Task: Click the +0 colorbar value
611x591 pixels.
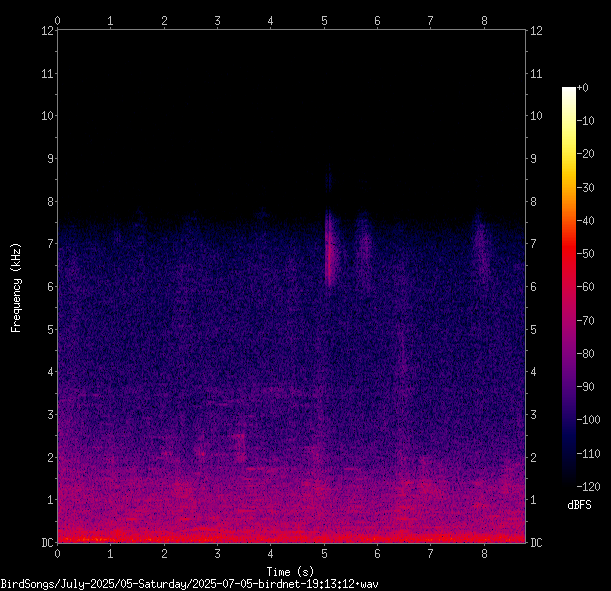Action: (x=583, y=88)
